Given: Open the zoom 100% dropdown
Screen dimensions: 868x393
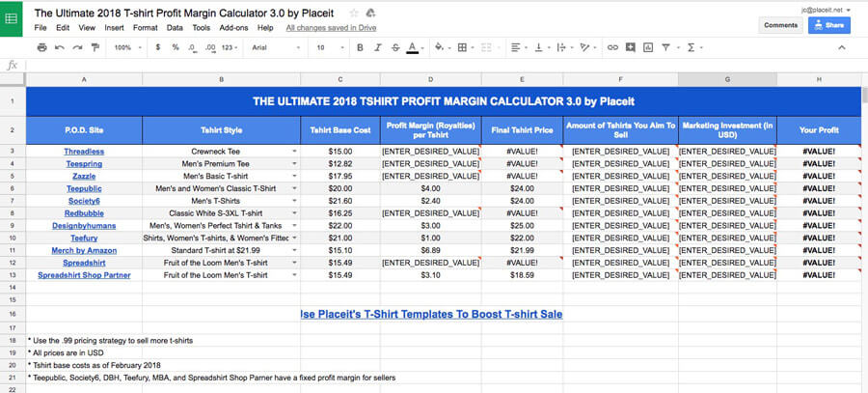Looking at the screenshot, I should point(128,47).
